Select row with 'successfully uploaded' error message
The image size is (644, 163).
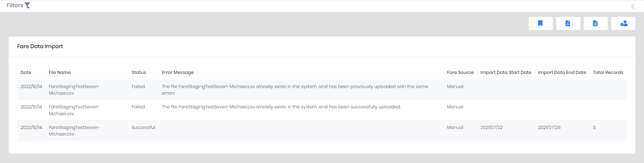(x=322, y=110)
